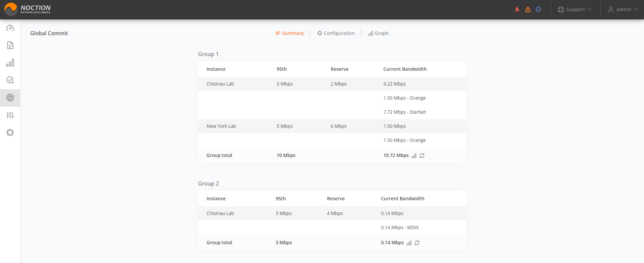Screen dimensions: 644x263
Task: Select the globe Global Commit sidebar icon
Action: click(x=10, y=98)
